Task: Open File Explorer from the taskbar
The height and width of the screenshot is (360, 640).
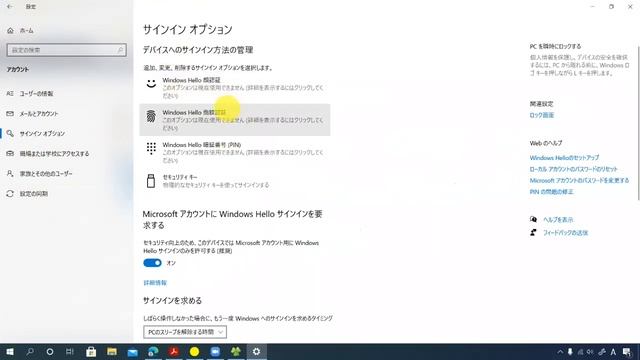Action: 112,351
